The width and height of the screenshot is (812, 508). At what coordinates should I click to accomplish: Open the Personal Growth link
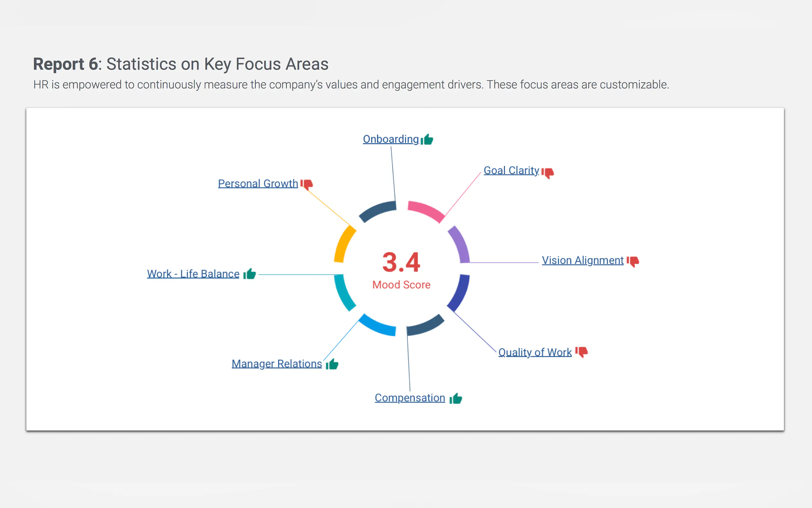pos(258,183)
